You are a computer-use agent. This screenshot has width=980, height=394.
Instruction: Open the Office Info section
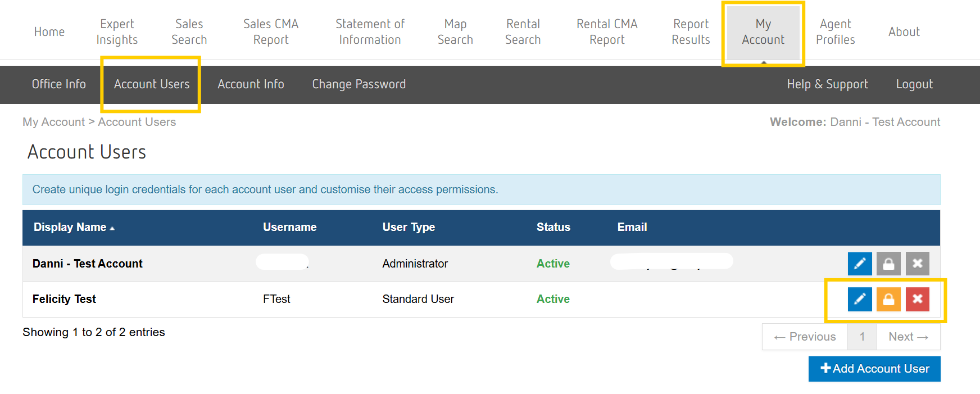pyautogui.click(x=59, y=84)
